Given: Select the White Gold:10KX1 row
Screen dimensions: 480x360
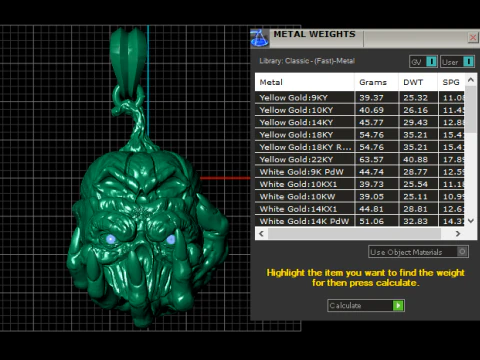Looking at the screenshot, I should coord(360,184).
